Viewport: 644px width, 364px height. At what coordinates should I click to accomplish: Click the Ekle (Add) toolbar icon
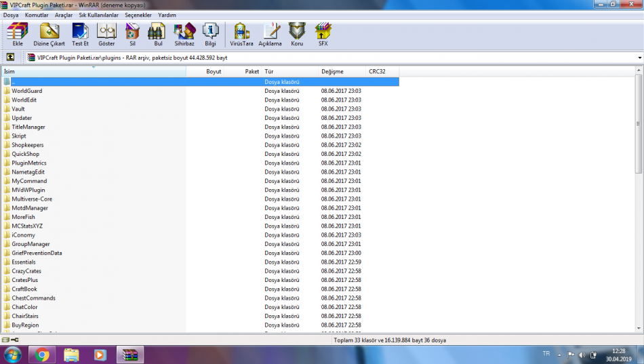(18, 35)
